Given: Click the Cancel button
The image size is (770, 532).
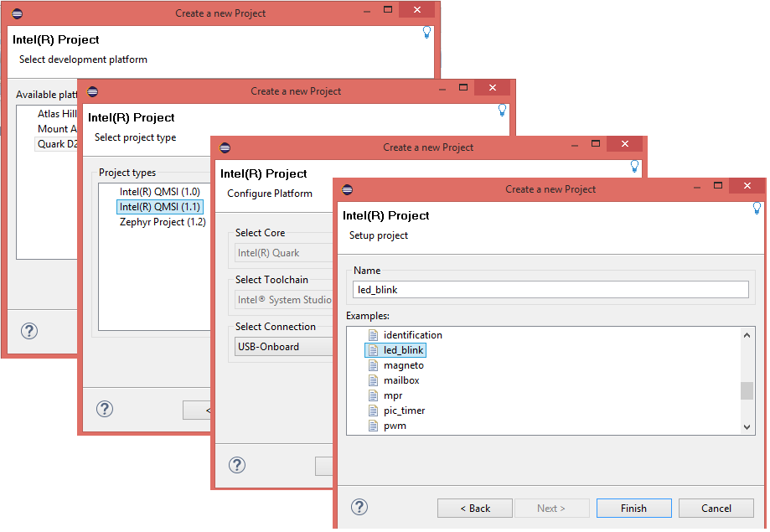Looking at the screenshot, I should (716, 509).
